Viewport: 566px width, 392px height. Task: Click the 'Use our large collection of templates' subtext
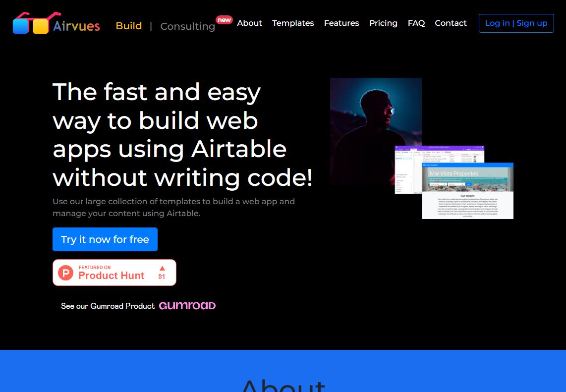[173, 207]
